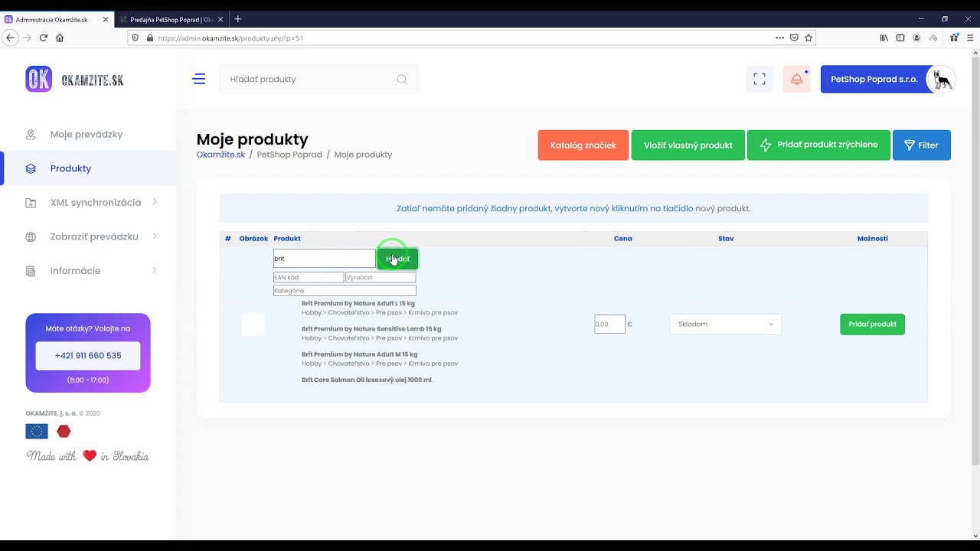Click the Výrobca input field

(x=381, y=278)
